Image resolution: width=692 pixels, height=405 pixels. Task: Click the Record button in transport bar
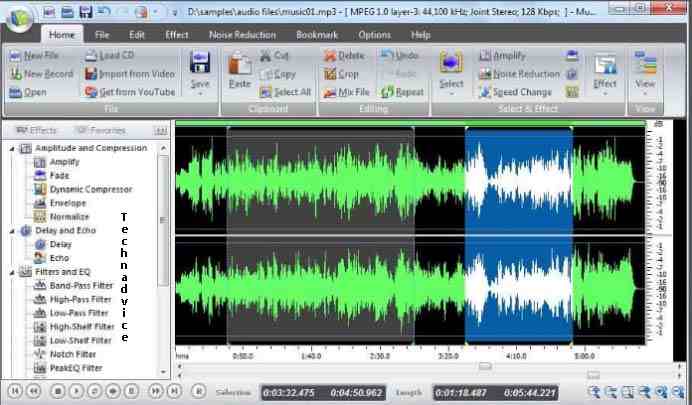[199, 391]
